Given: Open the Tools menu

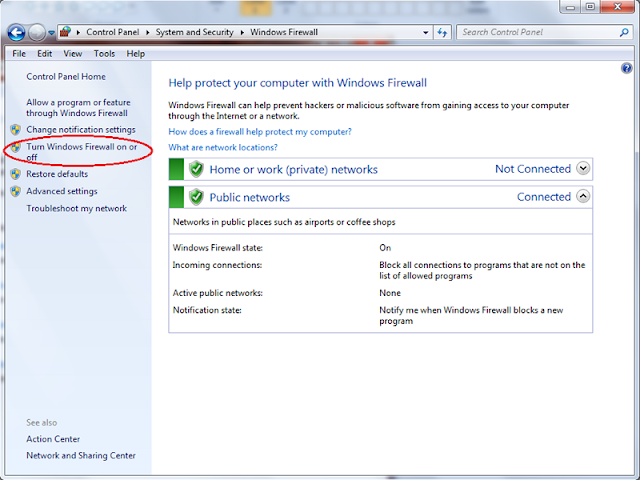Looking at the screenshot, I should (104, 53).
